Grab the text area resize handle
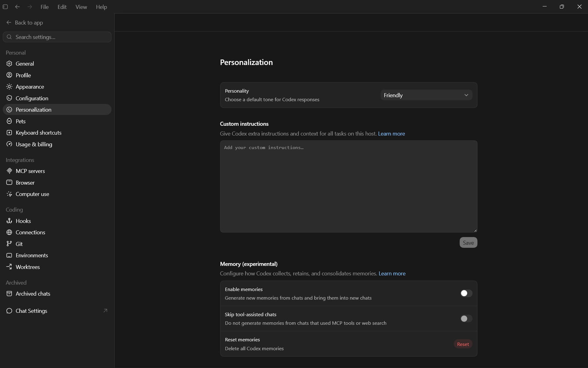The height and width of the screenshot is (368, 588). tap(475, 230)
